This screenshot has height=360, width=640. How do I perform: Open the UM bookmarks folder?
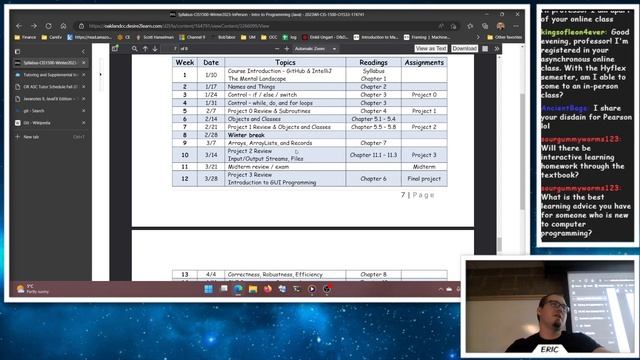pyautogui.click(x=249, y=37)
